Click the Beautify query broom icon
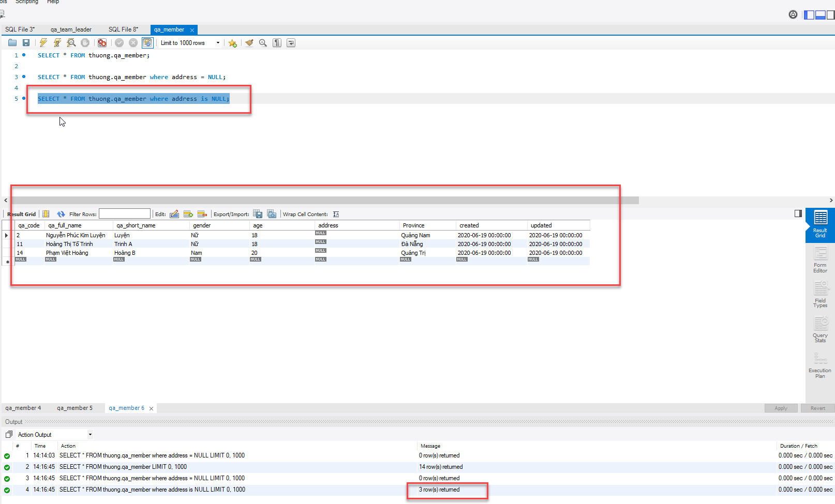The height and width of the screenshot is (504, 835). 249,43
